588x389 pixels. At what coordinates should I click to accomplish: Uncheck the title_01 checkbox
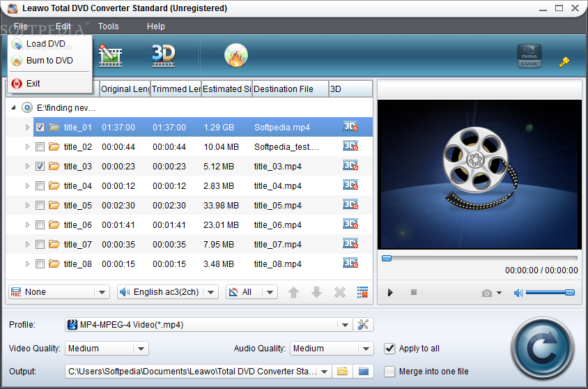point(40,127)
